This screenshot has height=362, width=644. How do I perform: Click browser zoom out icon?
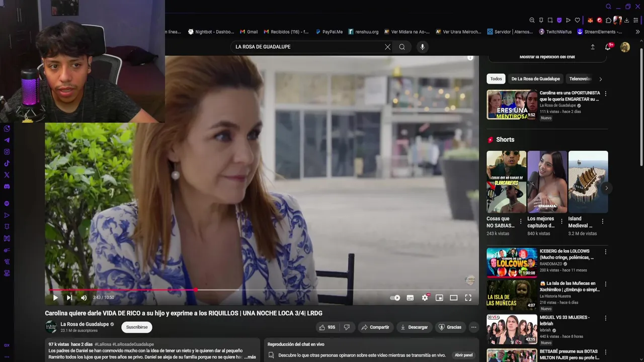point(532,20)
